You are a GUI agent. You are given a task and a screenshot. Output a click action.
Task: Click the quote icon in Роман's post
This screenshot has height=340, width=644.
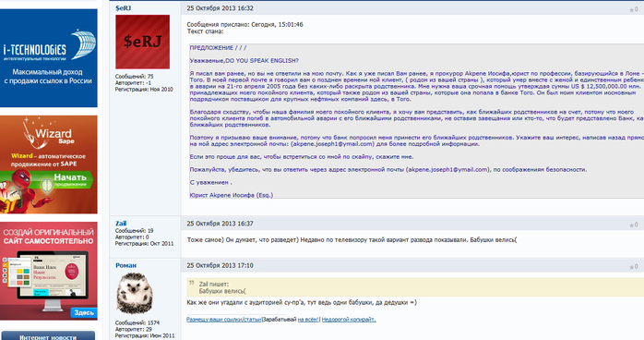[x=191, y=284]
